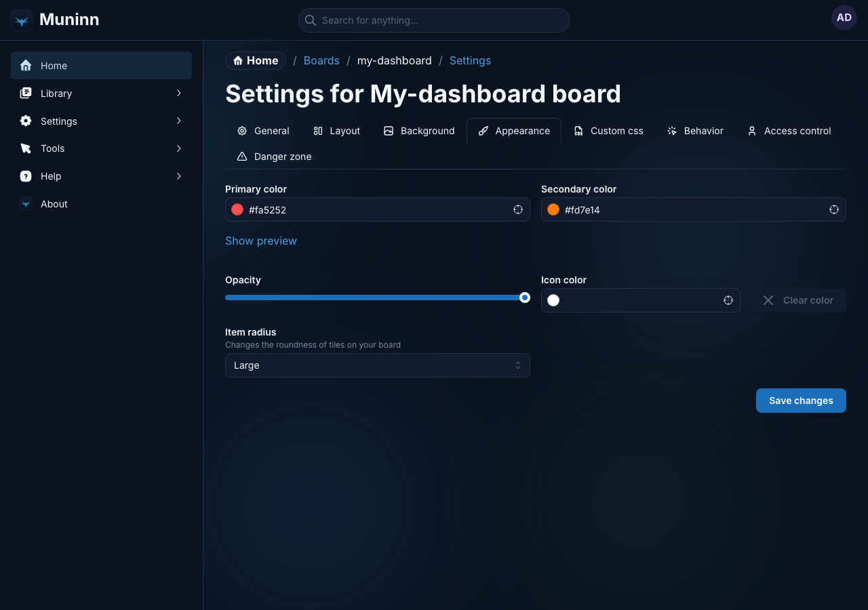The width and height of the screenshot is (868, 610).
Task: Open the Custom css tab
Action: point(608,131)
